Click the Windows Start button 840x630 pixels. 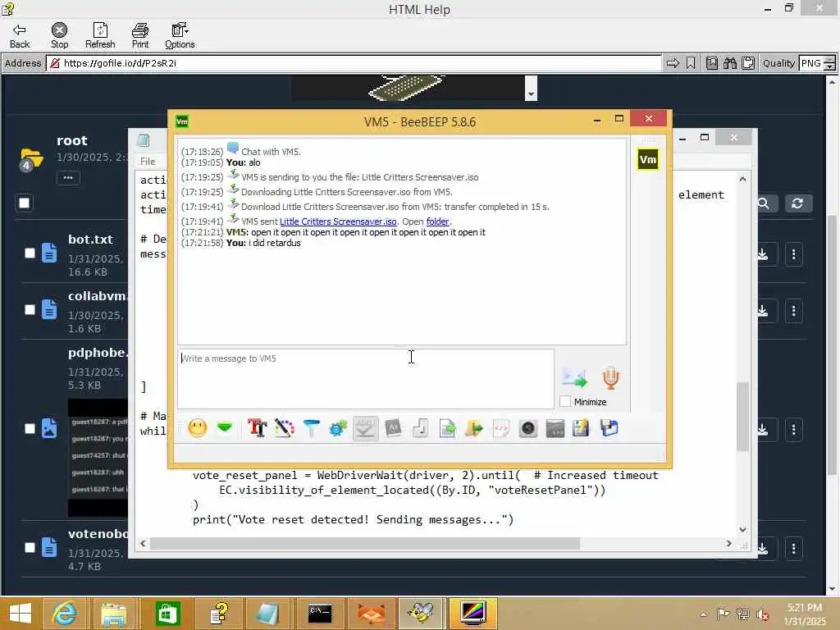point(21,614)
